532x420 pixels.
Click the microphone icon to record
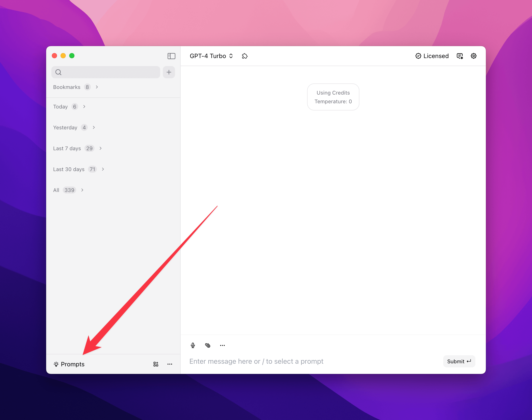193,345
